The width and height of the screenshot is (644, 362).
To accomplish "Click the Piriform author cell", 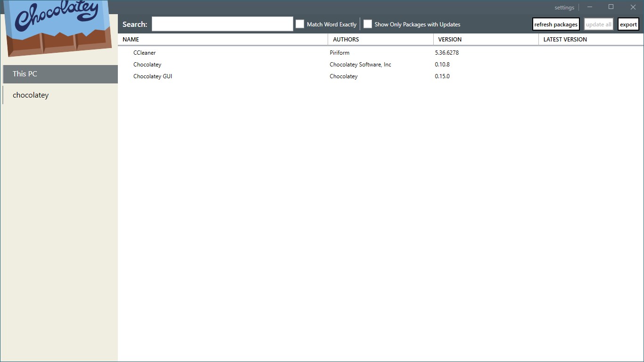I will 339,53.
